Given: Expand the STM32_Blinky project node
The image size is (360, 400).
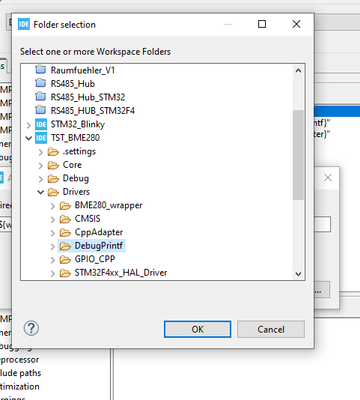Looking at the screenshot, I should (29, 125).
